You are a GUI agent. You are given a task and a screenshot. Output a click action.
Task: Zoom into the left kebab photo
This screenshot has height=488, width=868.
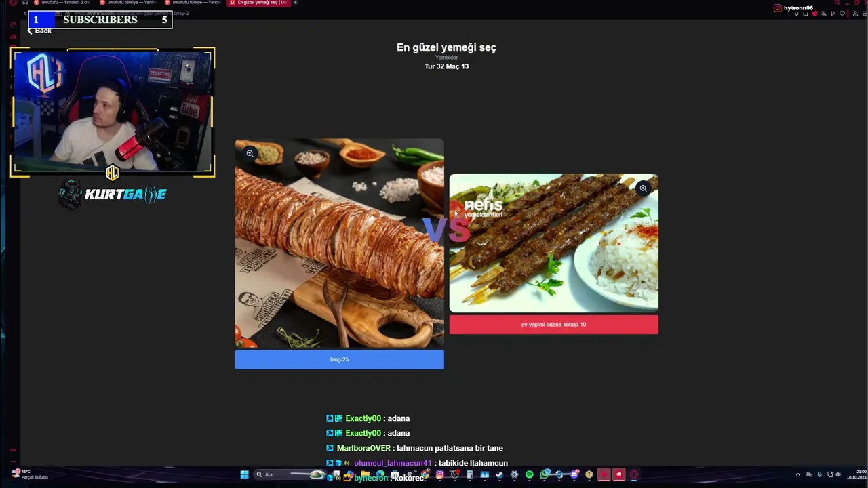click(x=250, y=153)
